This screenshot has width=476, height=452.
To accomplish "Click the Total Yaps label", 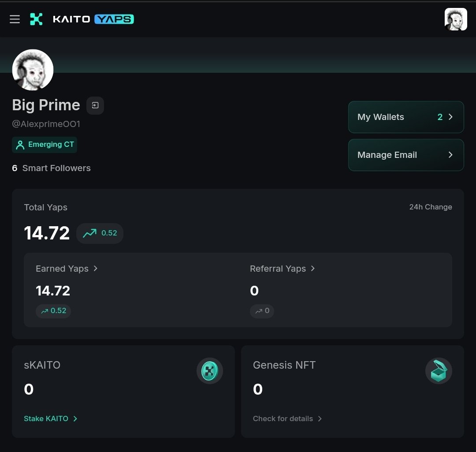I will (45, 207).
